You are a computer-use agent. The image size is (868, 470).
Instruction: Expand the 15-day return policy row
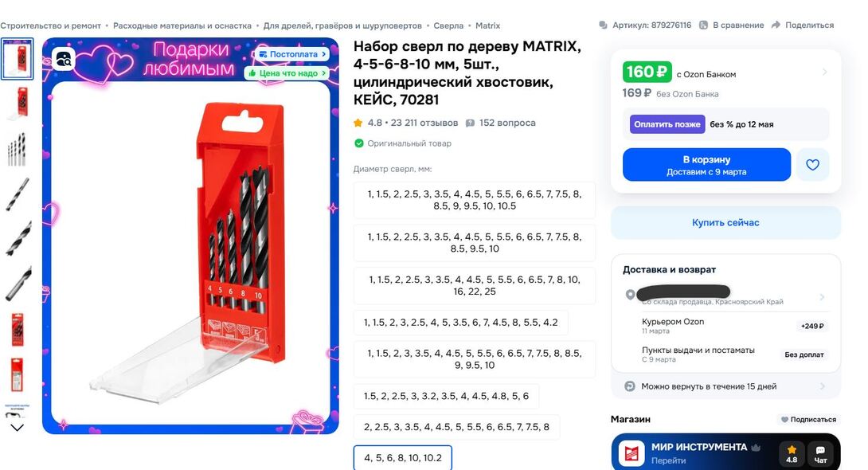[x=725, y=386]
